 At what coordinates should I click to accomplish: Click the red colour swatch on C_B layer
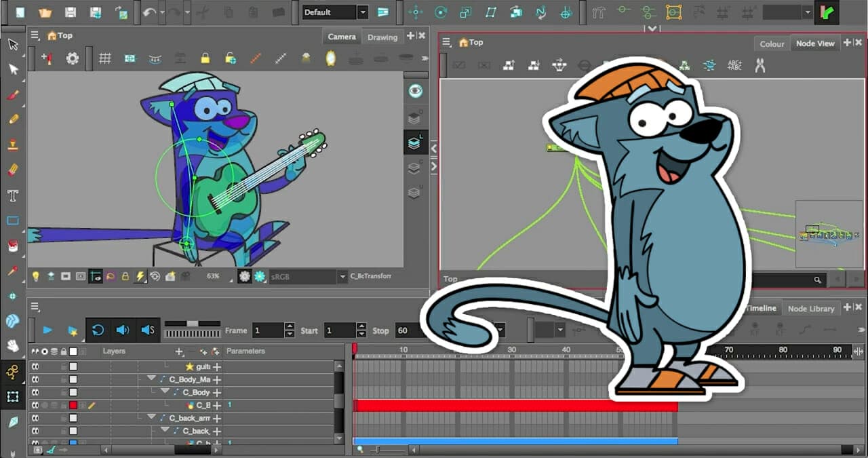[x=73, y=405]
